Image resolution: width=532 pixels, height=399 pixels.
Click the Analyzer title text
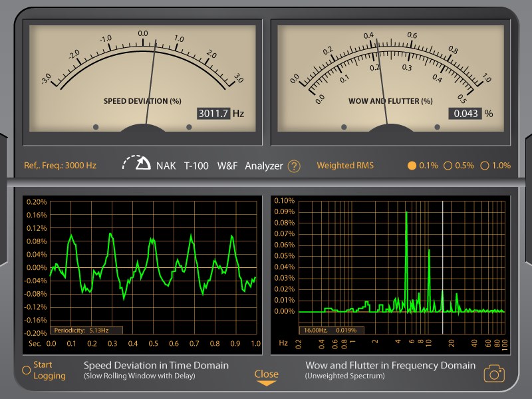[x=263, y=166]
